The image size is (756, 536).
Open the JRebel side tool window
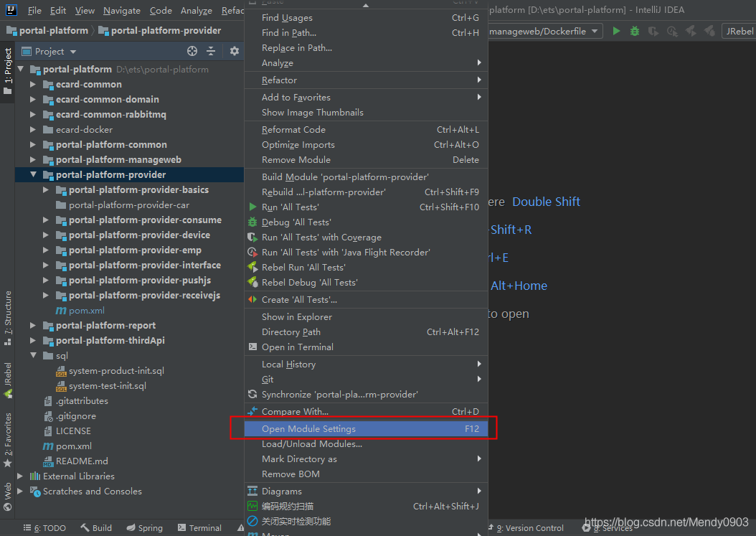[8, 380]
